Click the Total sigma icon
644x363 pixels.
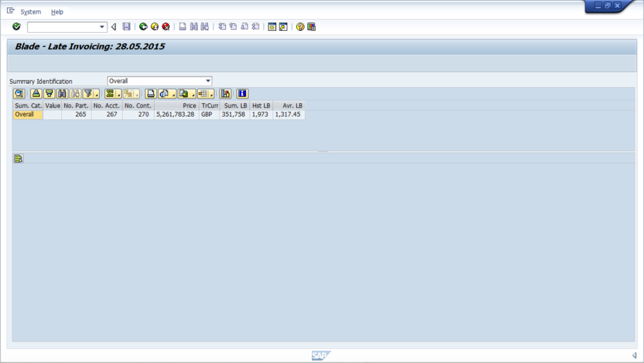110,93
